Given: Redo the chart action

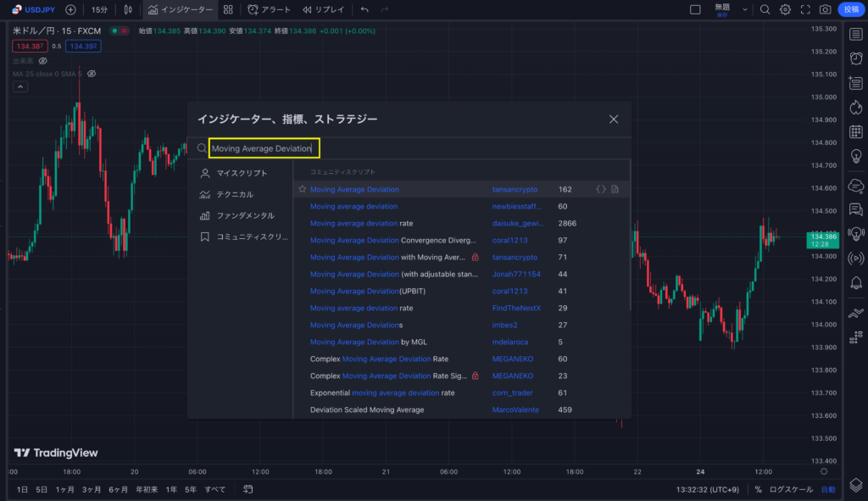Looking at the screenshot, I should tap(385, 9).
